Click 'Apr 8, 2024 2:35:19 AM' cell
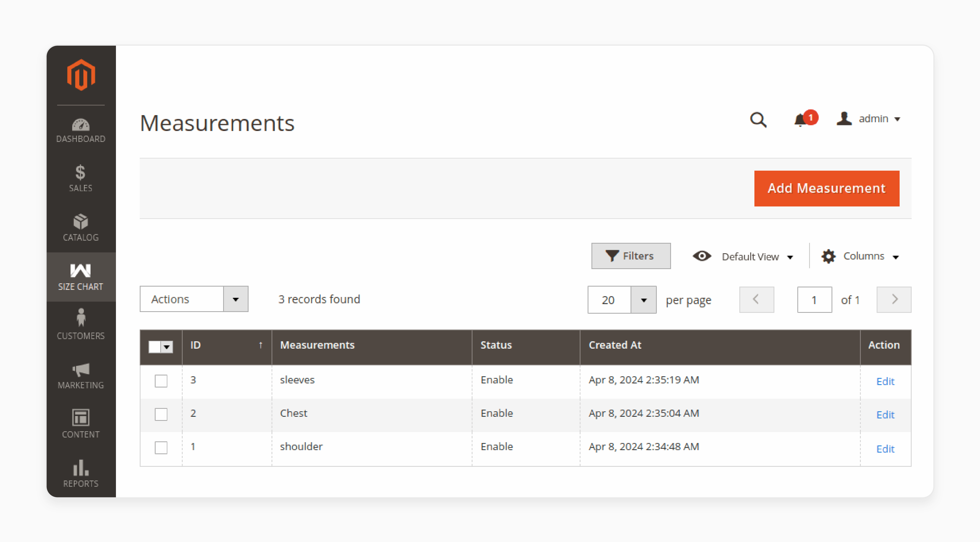 click(x=644, y=380)
